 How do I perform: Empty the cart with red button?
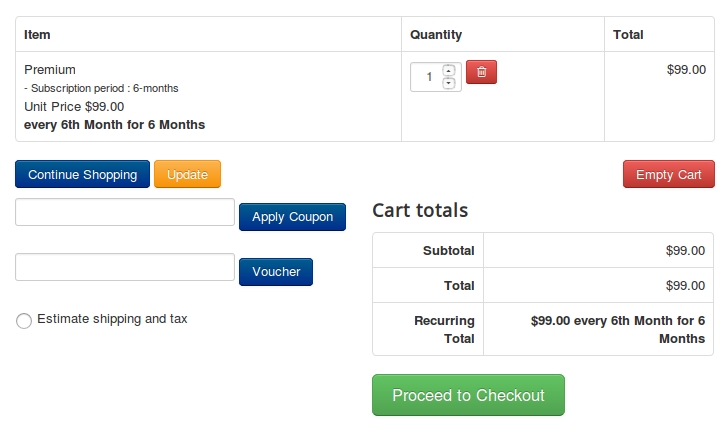pos(669,174)
